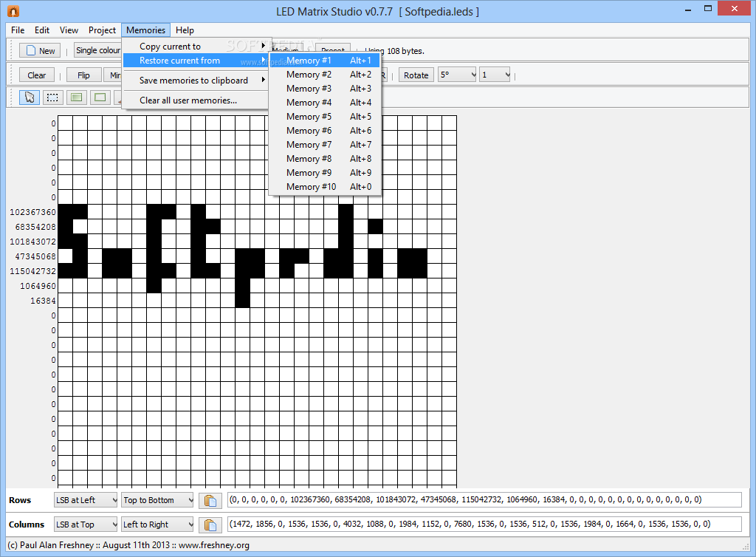Click the Mirror button edge

click(x=114, y=75)
